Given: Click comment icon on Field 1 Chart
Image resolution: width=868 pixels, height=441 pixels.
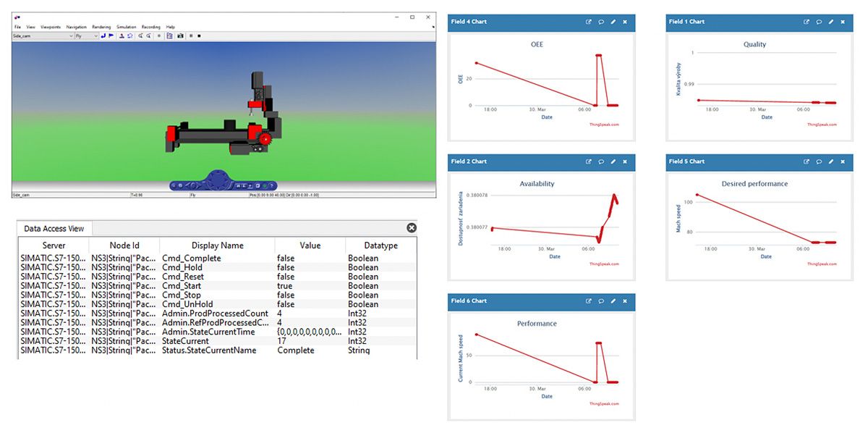Looking at the screenshot, I should [819, 22].
